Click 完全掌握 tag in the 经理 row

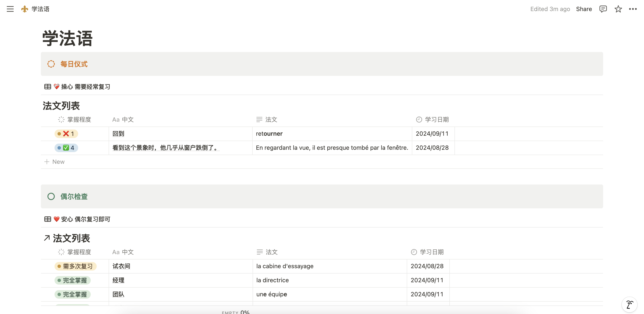(72, 280)
